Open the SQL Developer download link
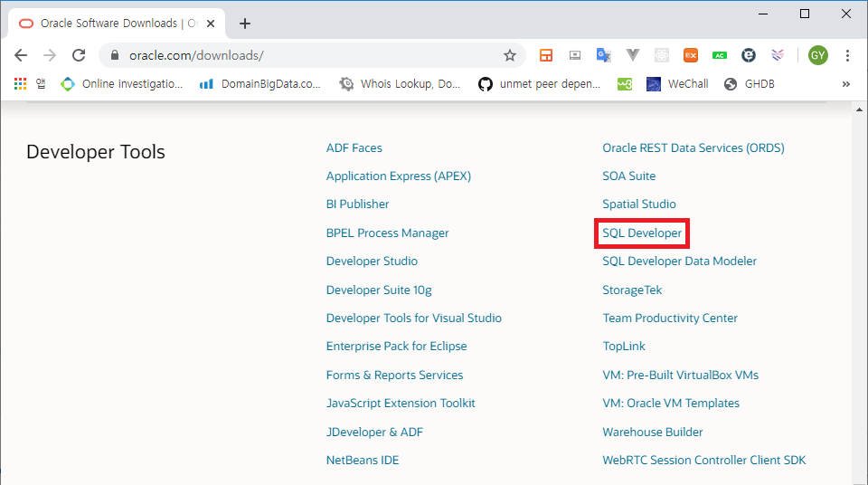The width and height of the screenshot is (868, 485). [x=642, y=233]
